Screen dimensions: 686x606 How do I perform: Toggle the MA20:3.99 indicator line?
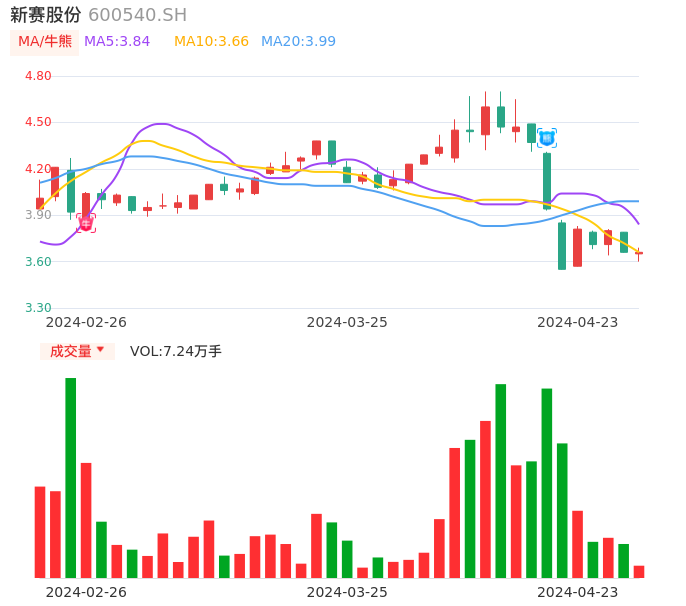298,41
